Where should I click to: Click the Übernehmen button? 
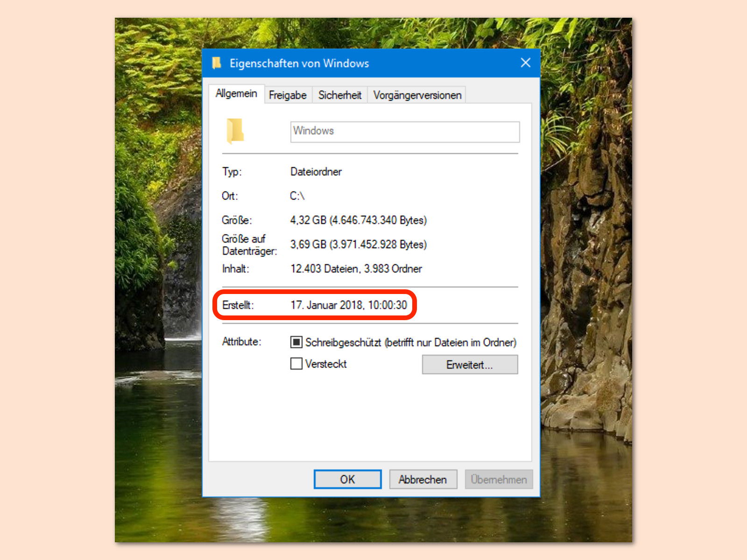coord(499,479)
